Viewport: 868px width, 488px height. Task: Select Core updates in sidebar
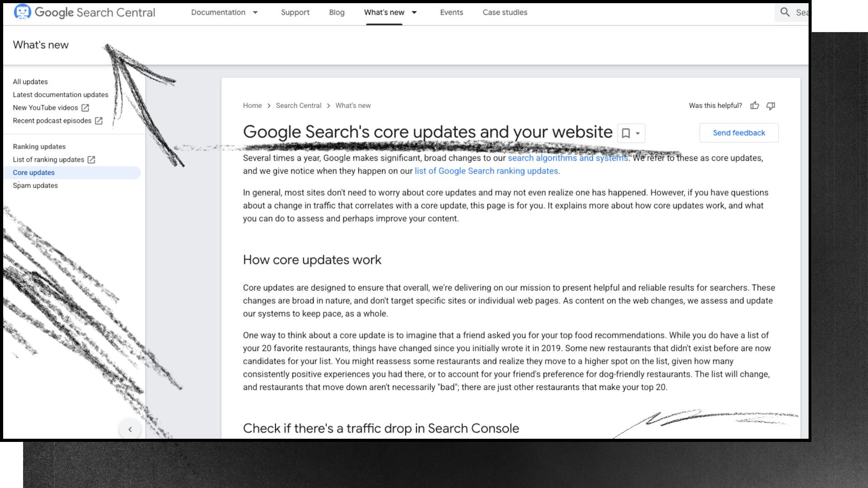(72, 173)
